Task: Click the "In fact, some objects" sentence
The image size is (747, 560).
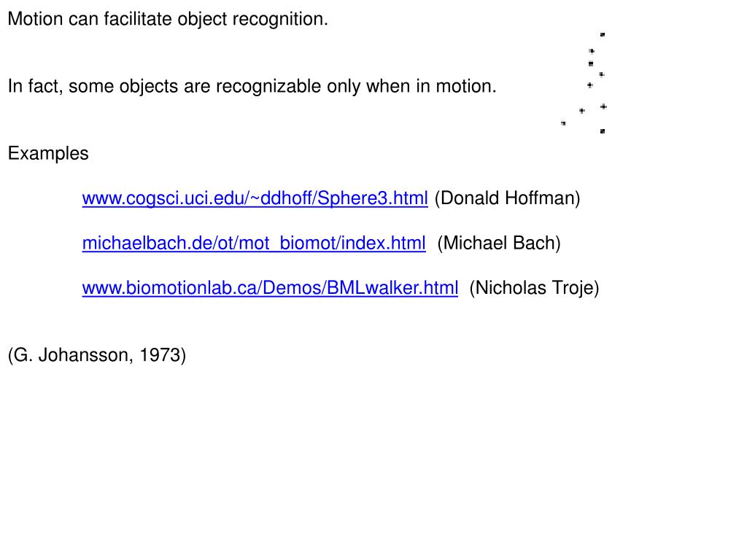Action: pos(252,87)
